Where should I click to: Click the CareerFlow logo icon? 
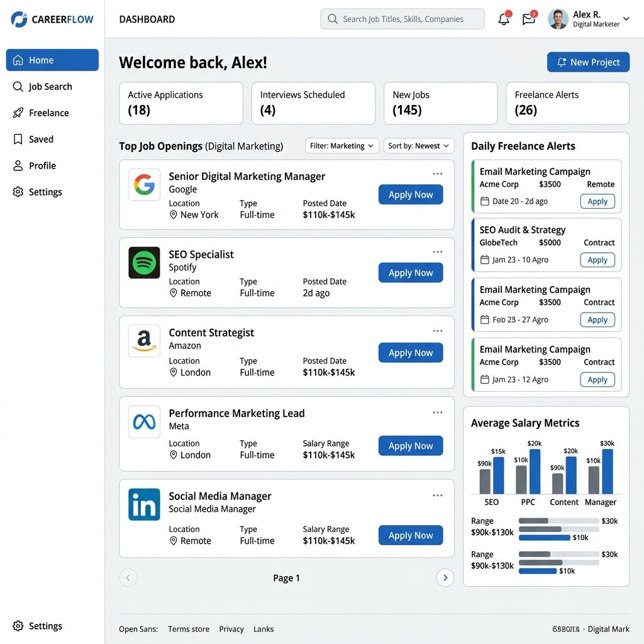[19, 19]
